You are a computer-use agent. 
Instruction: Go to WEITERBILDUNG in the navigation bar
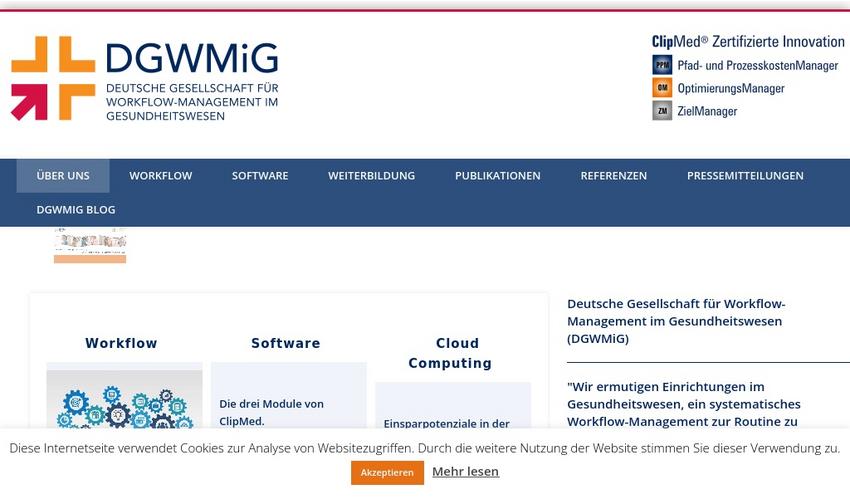click(371, 176)
